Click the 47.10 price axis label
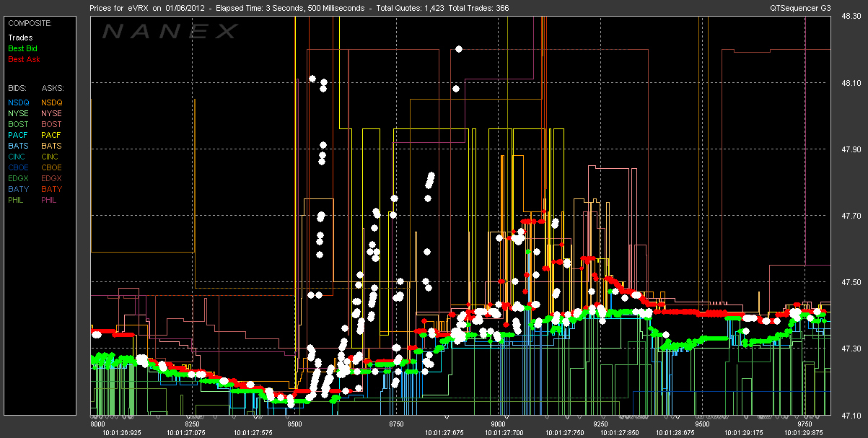The height and width of the screenshot is (438, 868). coord(851,416)
